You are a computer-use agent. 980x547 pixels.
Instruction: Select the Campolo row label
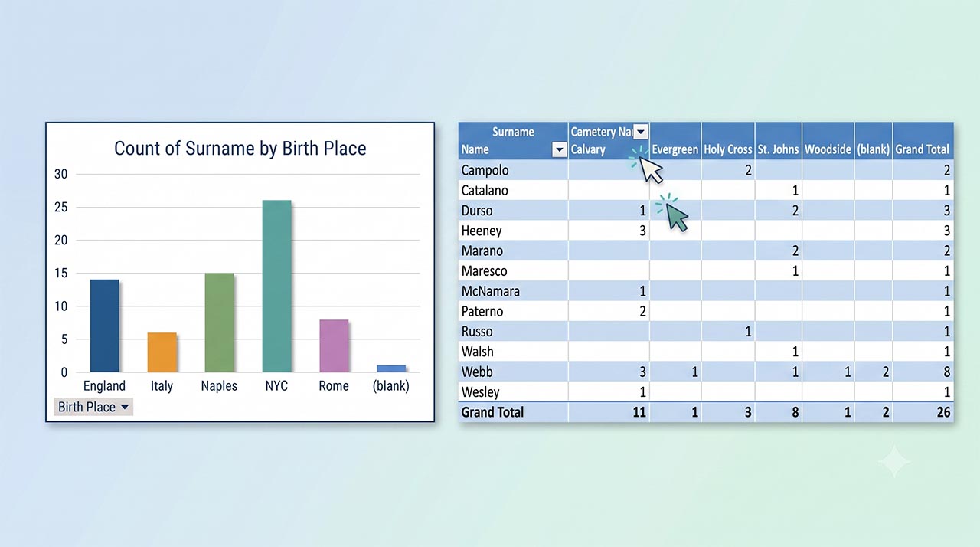click(485, 170)
